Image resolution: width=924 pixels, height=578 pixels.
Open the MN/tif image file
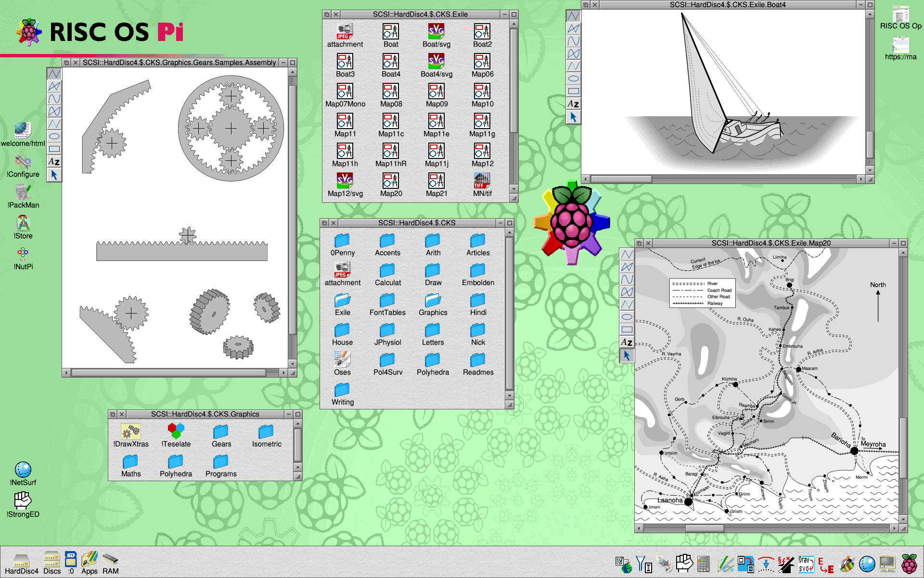[x=482, y=185]
